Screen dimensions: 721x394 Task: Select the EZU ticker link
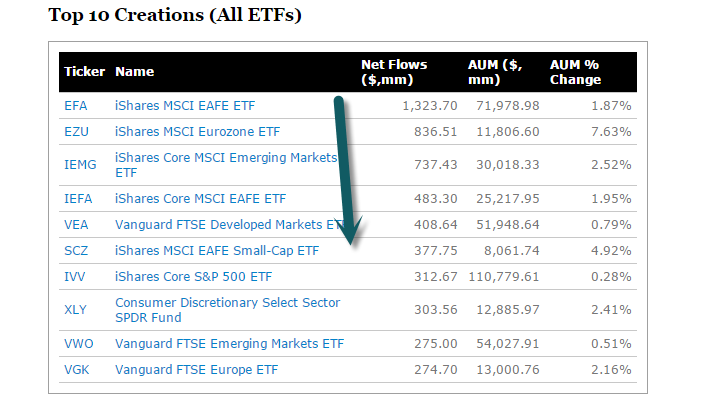(x=76, y=132)
